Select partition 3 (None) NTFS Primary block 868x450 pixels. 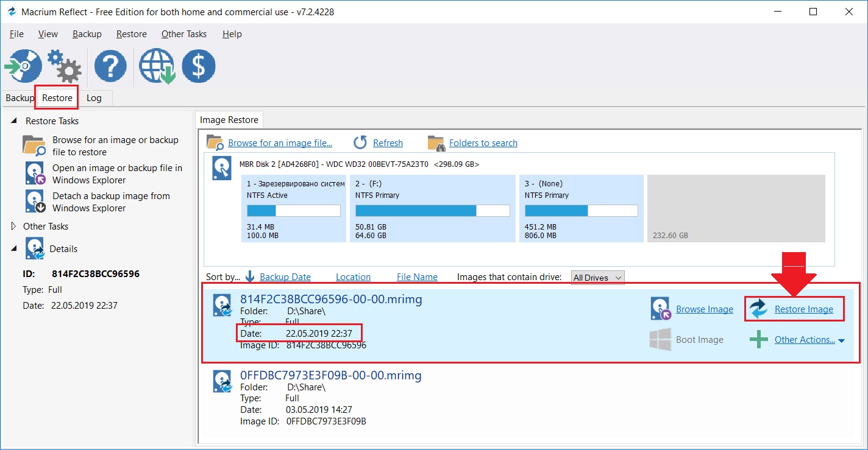[x=582, y=209]
